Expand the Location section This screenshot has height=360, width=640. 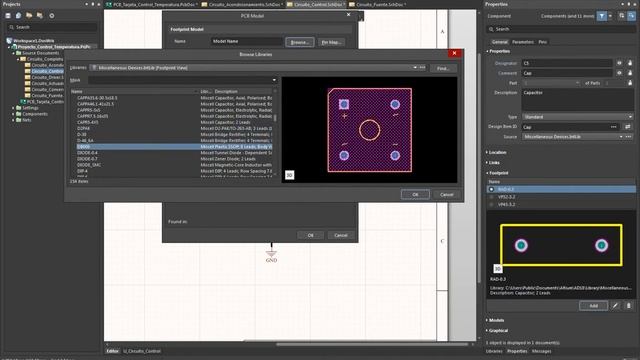496,152
